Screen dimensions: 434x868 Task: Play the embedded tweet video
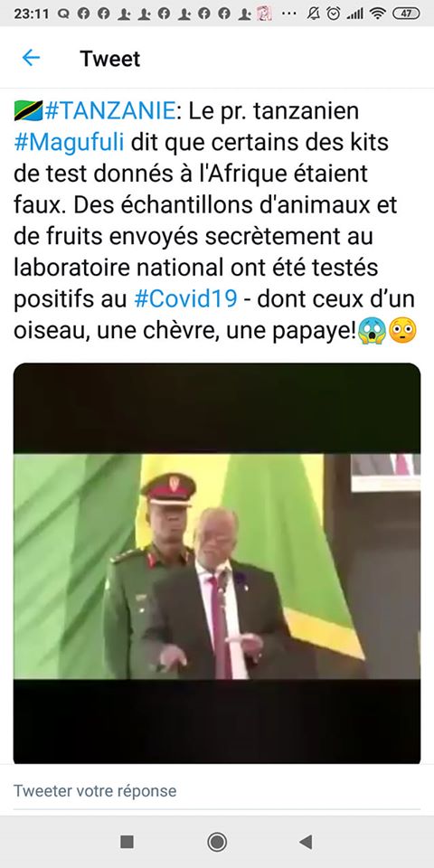[x=217, y=563]
